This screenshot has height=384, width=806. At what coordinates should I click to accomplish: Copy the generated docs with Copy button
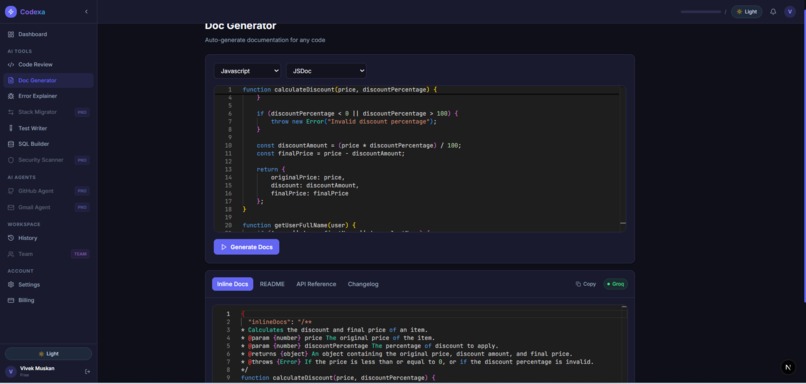click(586, 284)
